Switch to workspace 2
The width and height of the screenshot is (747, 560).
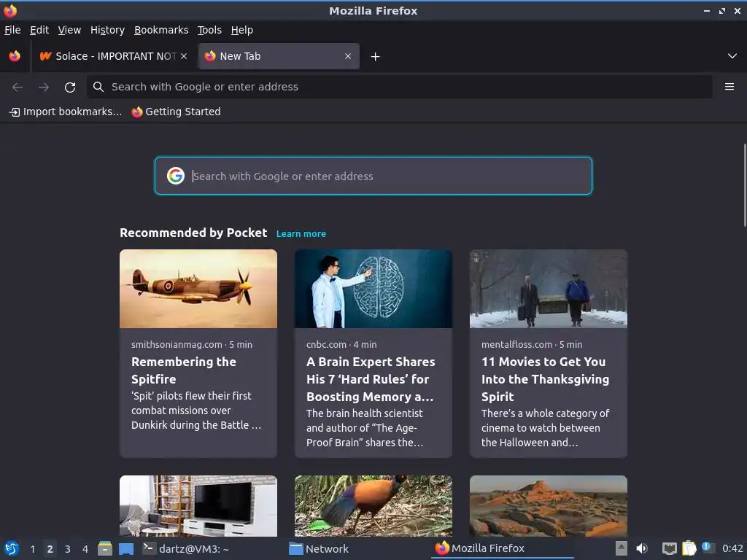[x=50, y=549]
